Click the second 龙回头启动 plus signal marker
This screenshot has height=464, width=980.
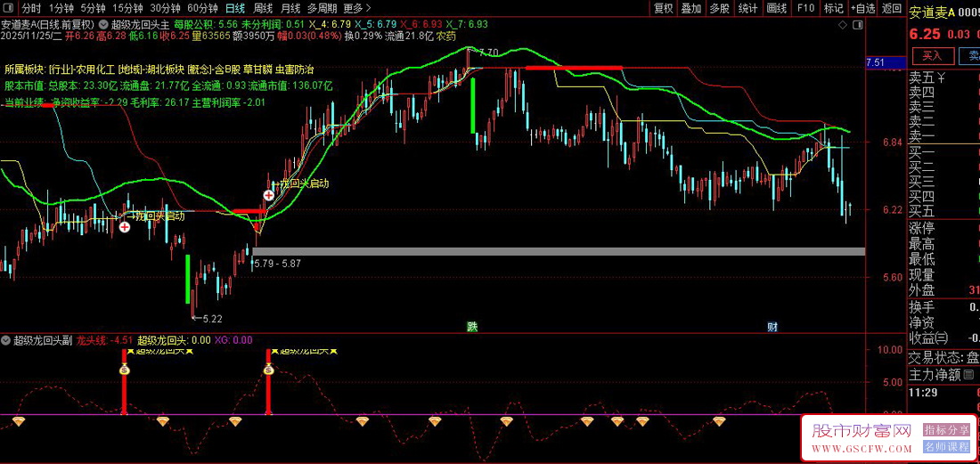269,195
